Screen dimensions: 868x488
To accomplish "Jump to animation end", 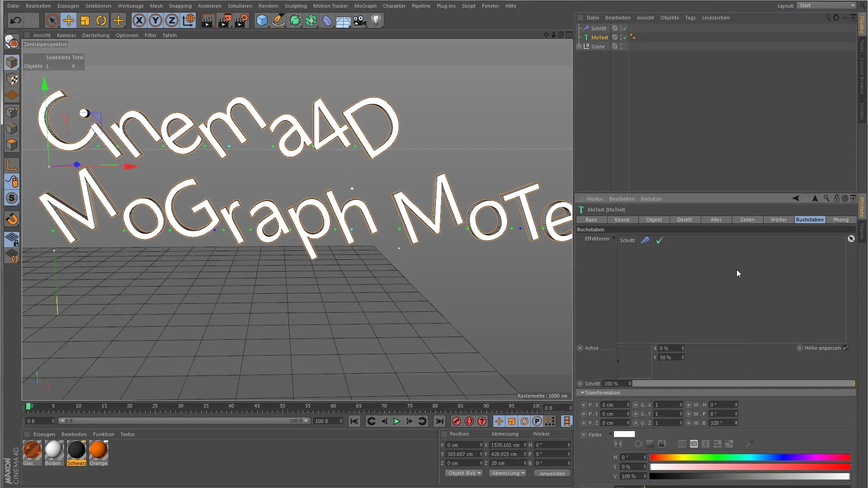I will pyautogui.click(x=439, y=421).
